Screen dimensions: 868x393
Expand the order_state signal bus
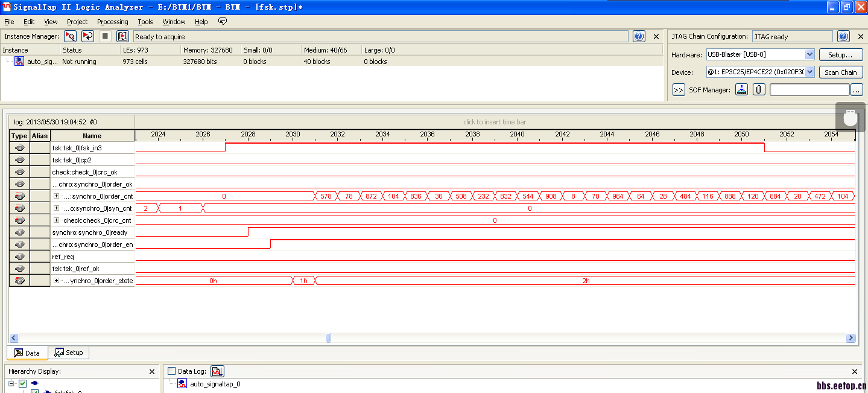pos(56,281)
